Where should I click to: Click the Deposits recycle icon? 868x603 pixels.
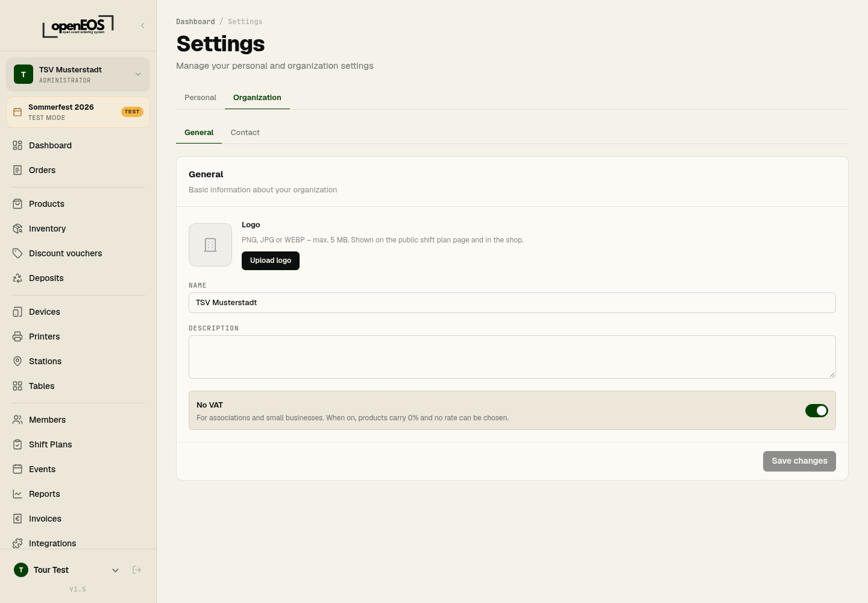pyautogui.click(x=17, y=278)
